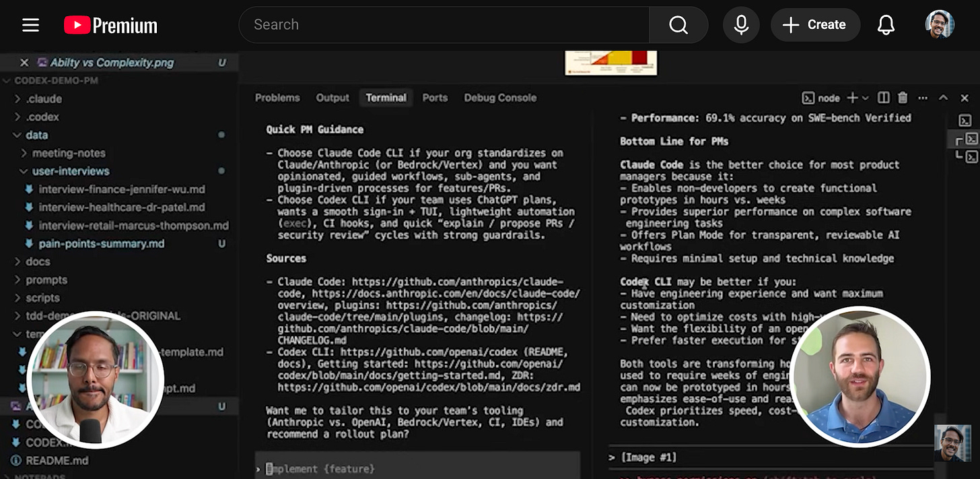Click the 'Sources' heading in terminal
The height and width of the screenshot is (479, 980).
coord(286,259)
